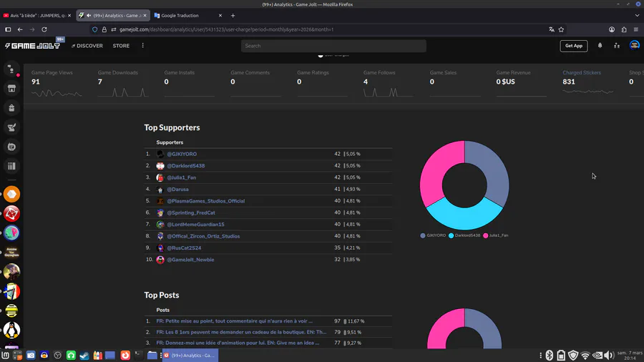644x362 pixels.
Task: Open the chat sidebar icon with red dot
Action: point(11,69)
